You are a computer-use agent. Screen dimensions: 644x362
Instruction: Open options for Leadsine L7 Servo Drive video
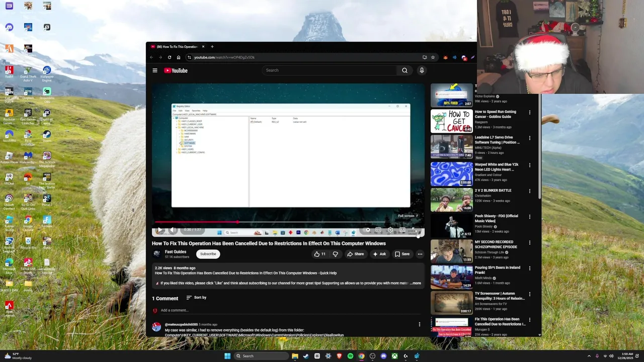pos(529,138)
